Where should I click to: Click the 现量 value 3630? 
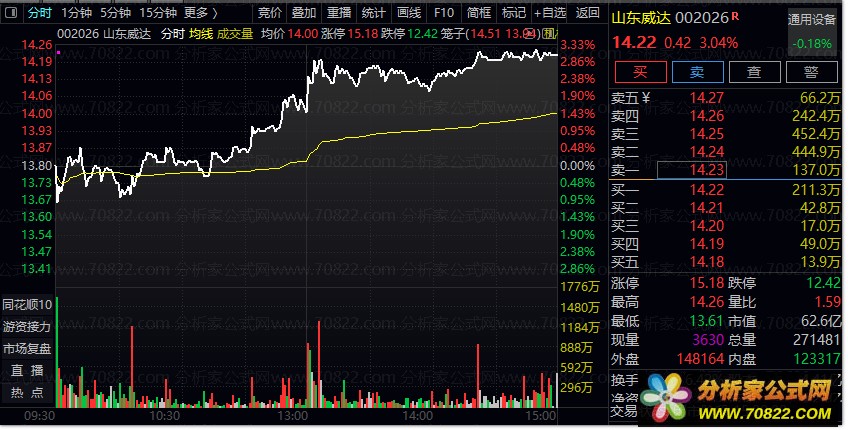tap(708, 340)
